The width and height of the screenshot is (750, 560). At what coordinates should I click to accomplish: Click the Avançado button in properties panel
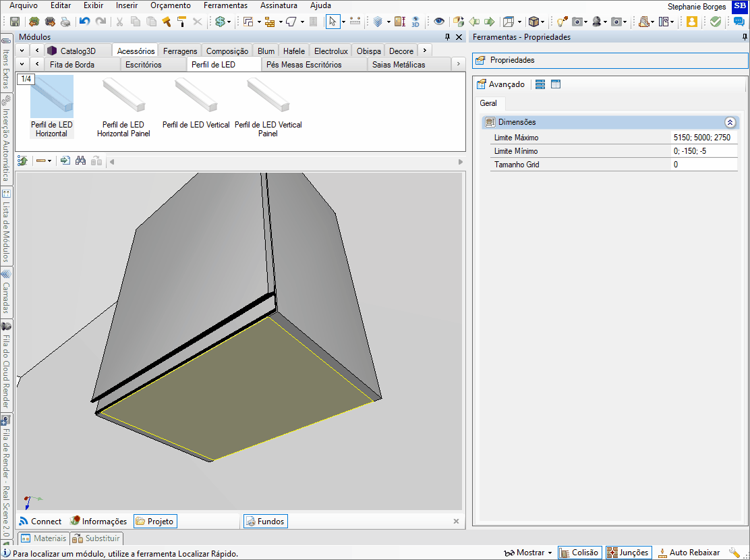pos(500,84)
